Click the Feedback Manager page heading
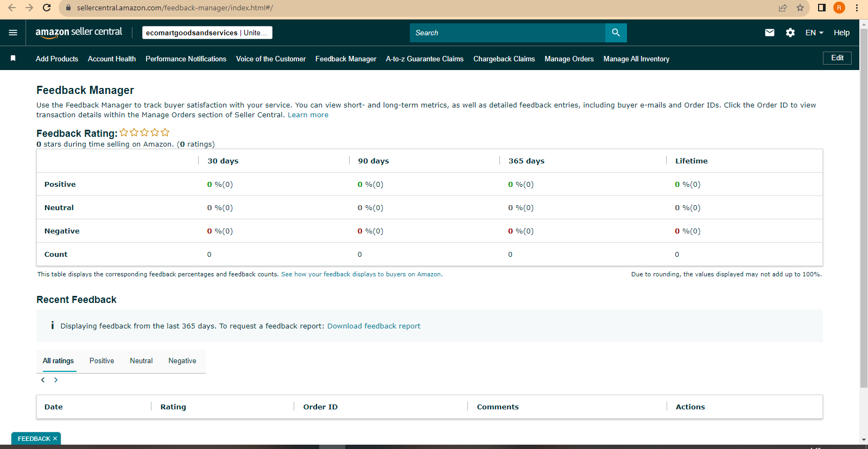 click(x=85, y=90)
